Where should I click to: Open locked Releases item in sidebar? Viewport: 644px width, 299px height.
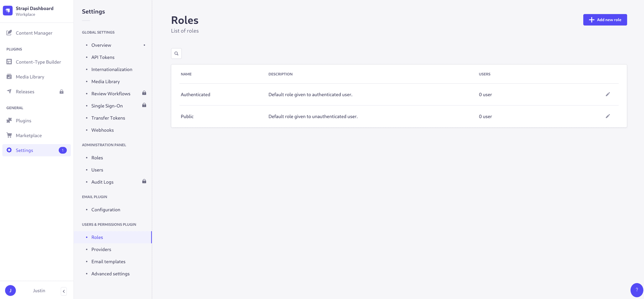pos(25,92)
